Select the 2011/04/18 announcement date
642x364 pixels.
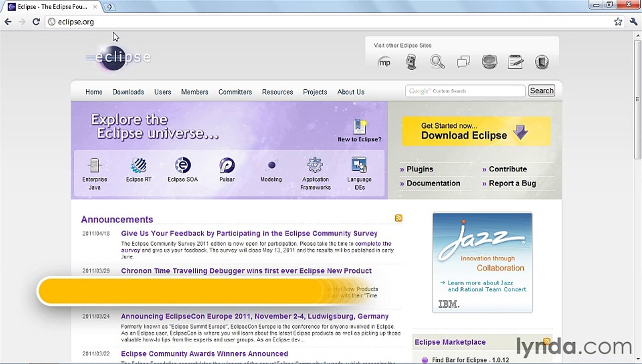[x=96, y=234]
